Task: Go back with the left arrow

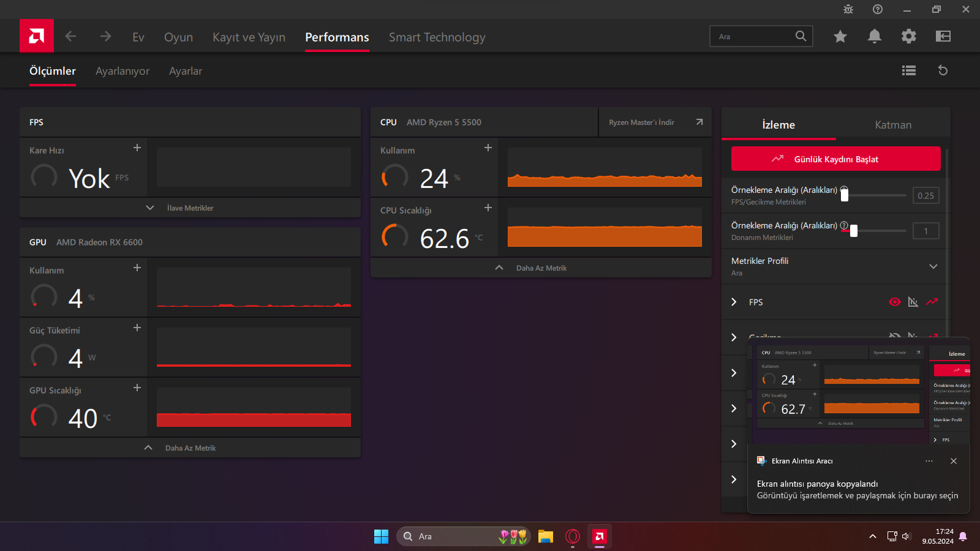Action: click(70, 37)
